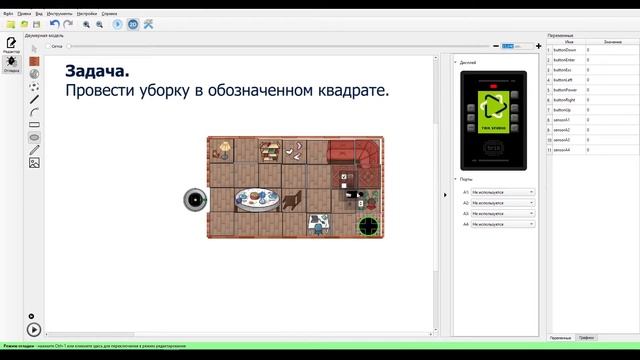Viewport: 640px width, 360px height.
Task: Open the A3 port dropdown
Action: click(502, 213)
